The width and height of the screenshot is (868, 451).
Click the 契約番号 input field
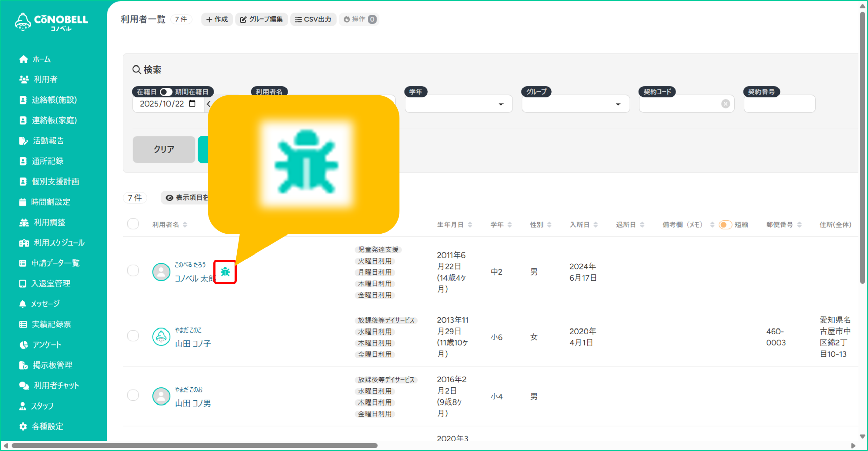pos(779,104)
